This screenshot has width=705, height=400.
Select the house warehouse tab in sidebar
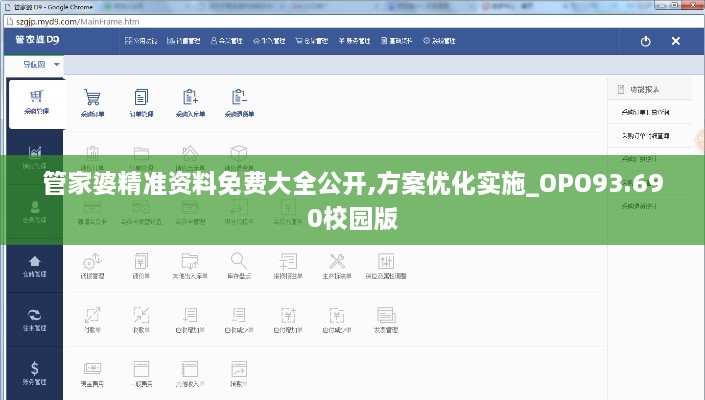coord(35,266)
